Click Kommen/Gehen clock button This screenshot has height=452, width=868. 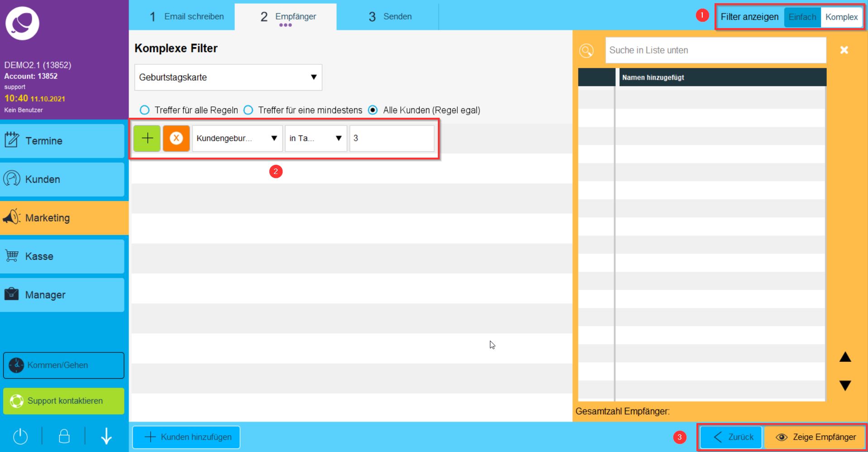[63, 365]
